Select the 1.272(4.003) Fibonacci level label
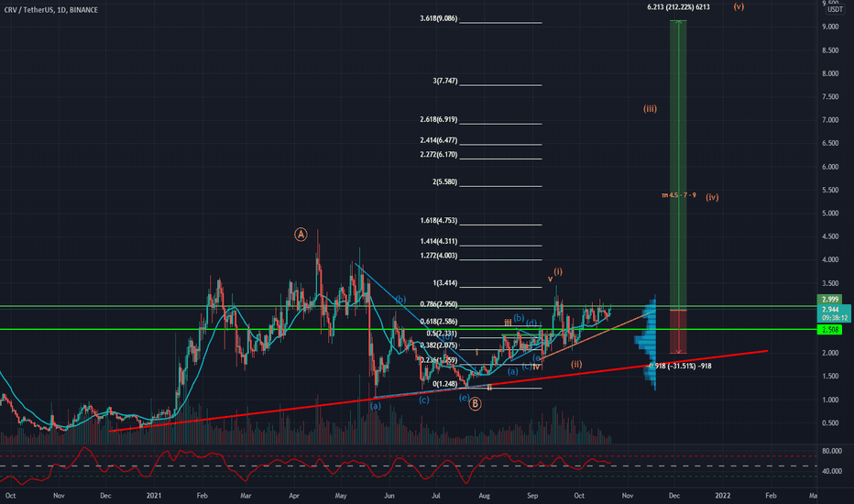The width and height of the screenshot is (854, 504). tap(438, 256)
